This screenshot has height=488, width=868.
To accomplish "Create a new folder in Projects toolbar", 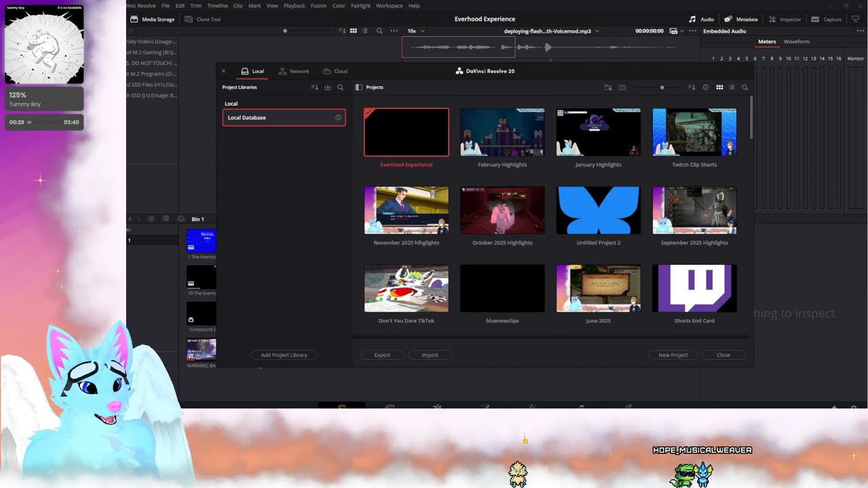I will pos(608,87).
